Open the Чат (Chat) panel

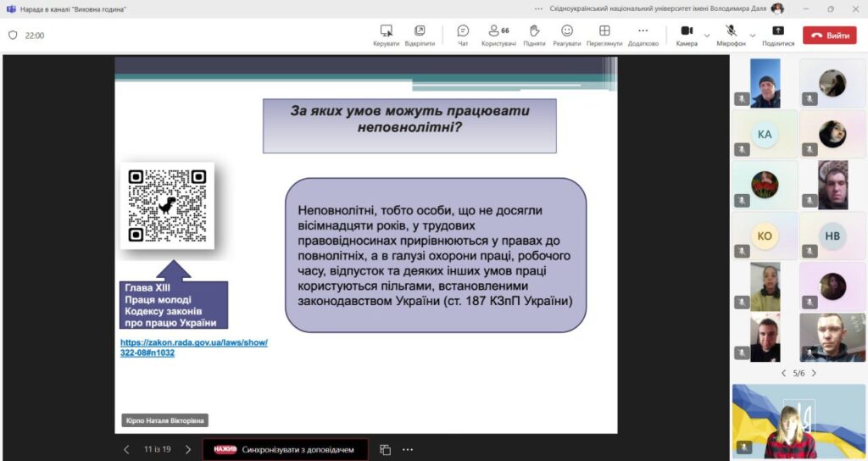tap(463, 31)
